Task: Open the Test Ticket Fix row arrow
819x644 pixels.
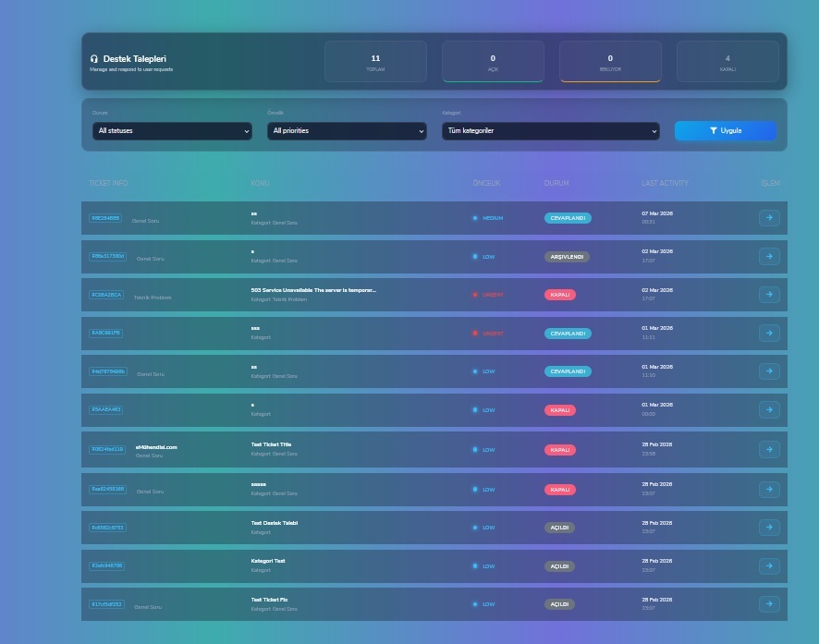Action: click(769, 604)
